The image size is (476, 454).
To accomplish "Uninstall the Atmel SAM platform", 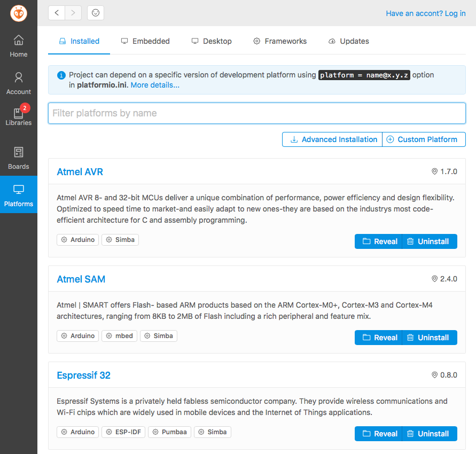I will point(430,338).
